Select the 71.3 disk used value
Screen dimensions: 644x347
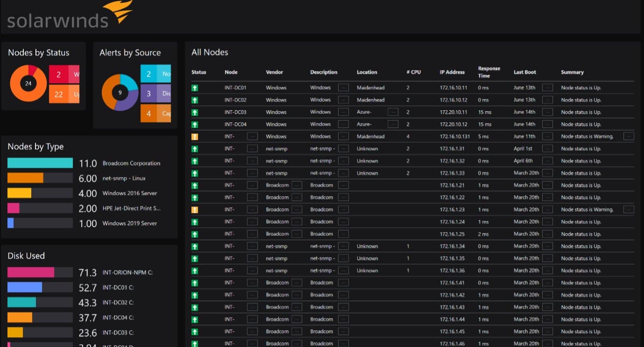[x=88, y=273]
